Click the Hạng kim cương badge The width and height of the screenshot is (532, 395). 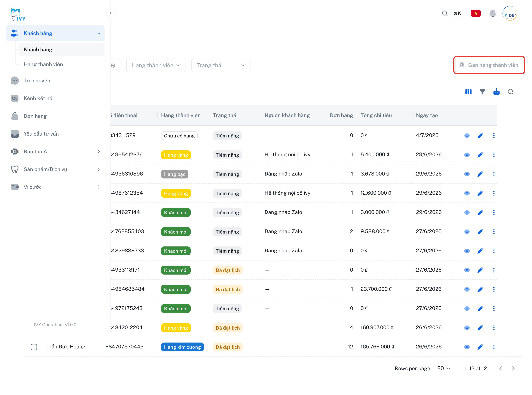[182, 347]
